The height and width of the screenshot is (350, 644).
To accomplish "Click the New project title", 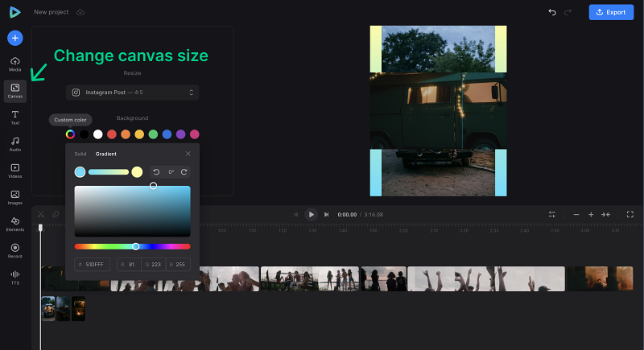I will 52,12.
